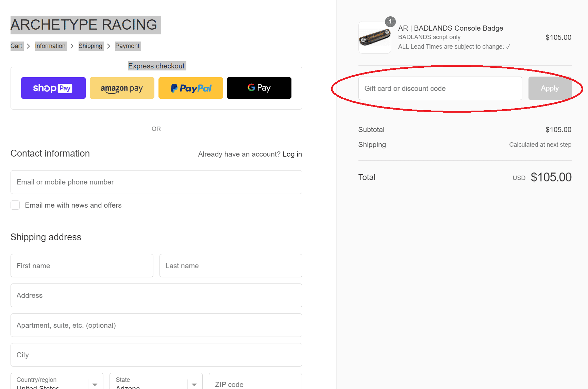
Task: Focus the First name field
Action: [x=82, y=266]
